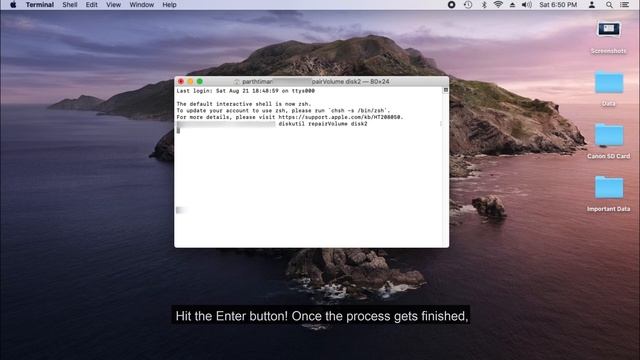Click the clock showing Sat 6:50 PM

click(x=558, y=5)
